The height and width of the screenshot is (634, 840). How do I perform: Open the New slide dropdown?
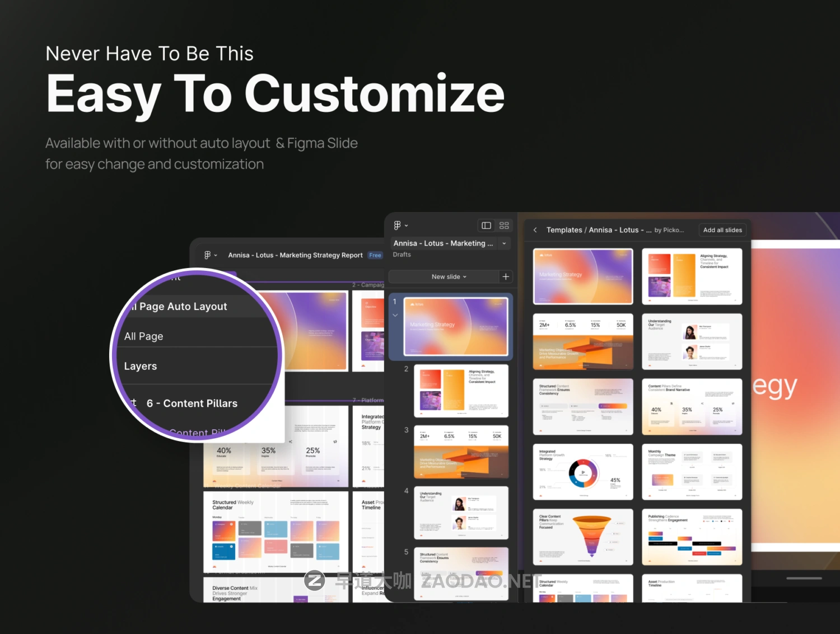[x=449, y=277]
